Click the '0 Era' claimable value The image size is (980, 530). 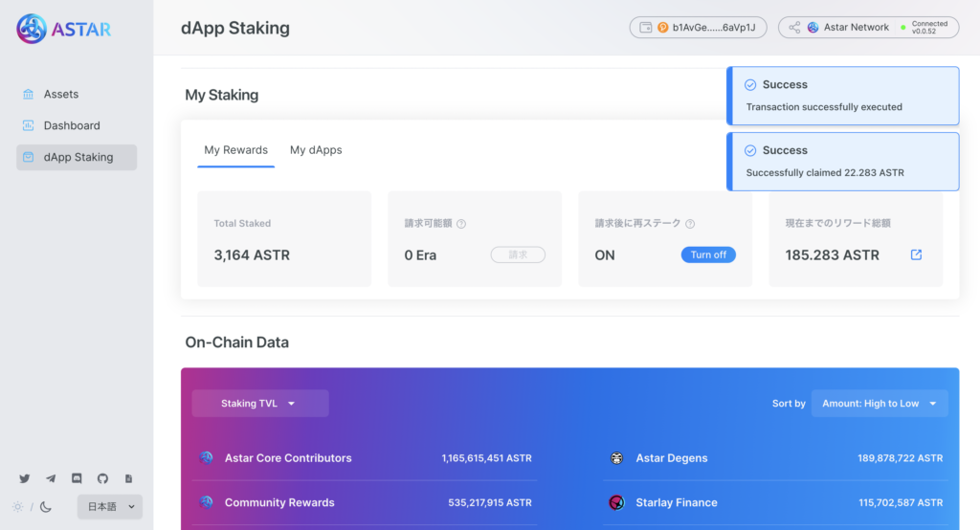pos(420,255)
